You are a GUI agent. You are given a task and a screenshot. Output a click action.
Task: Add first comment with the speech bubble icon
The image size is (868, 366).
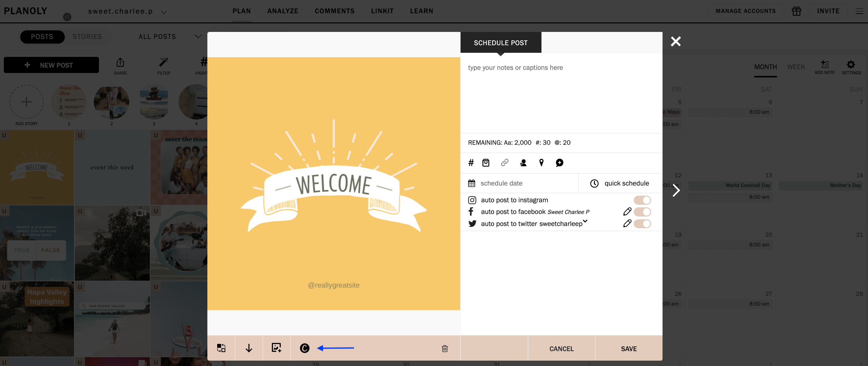(x=559, y=163)
